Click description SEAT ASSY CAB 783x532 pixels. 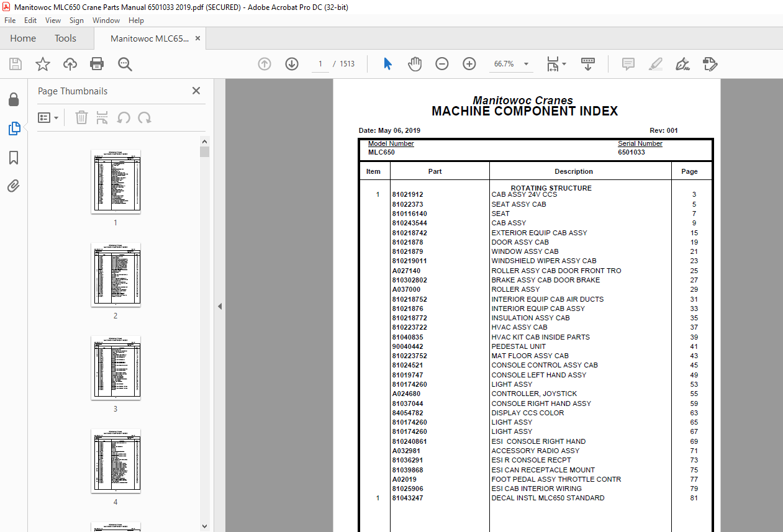[518, 204]
